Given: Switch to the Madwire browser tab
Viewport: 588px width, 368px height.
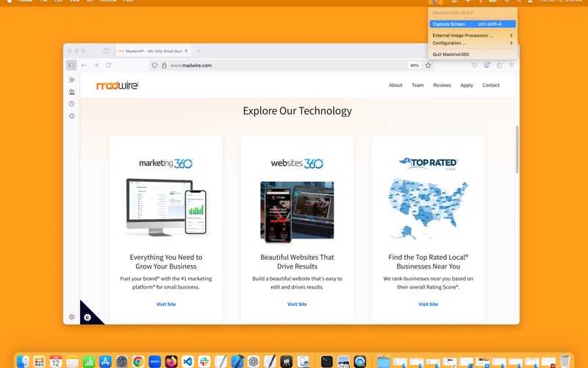Looking at the screenshot, I should tap(153, 51).
